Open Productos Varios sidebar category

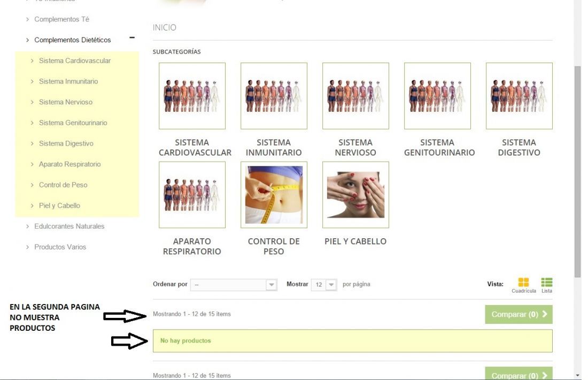point(60,247)
